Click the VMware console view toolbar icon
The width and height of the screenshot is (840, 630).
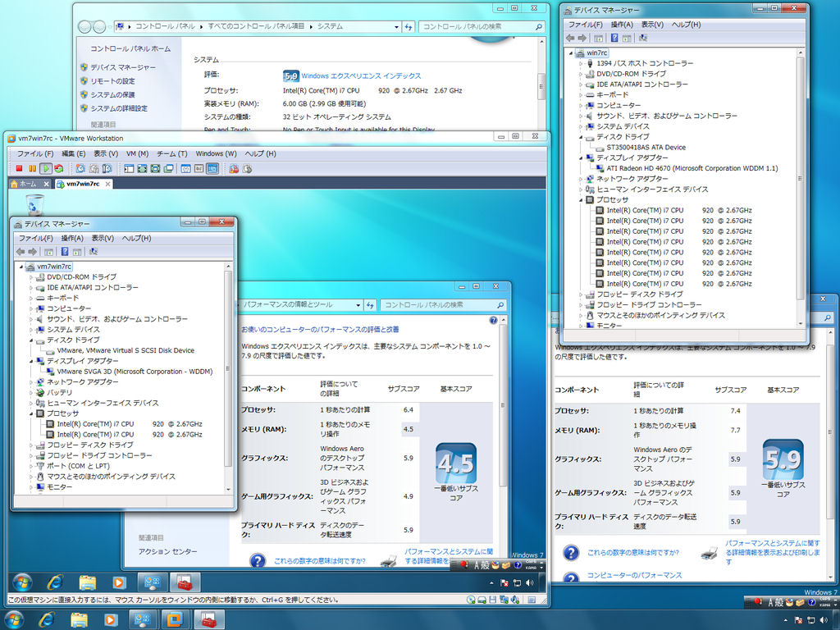tap(212, 168)
